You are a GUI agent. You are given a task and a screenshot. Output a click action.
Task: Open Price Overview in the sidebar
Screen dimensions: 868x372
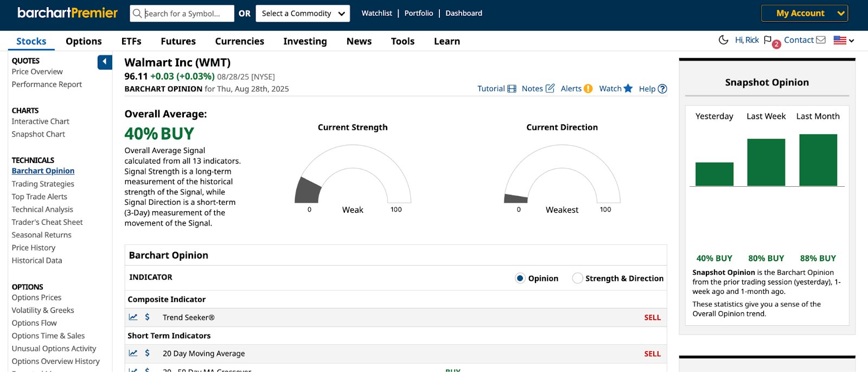pyautogui.click(x=37, y=72)
